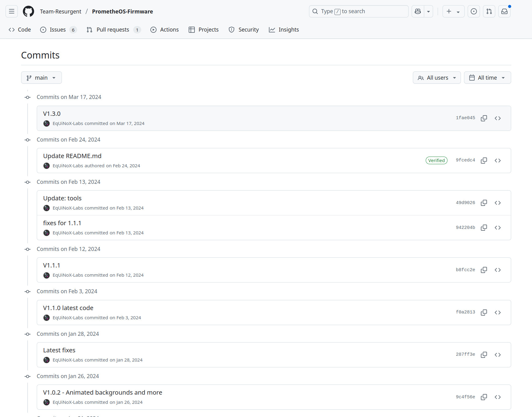Viewport: 532px width, 417px height.
Task: Open commit hash 942204b link
Action: point(466,228)
